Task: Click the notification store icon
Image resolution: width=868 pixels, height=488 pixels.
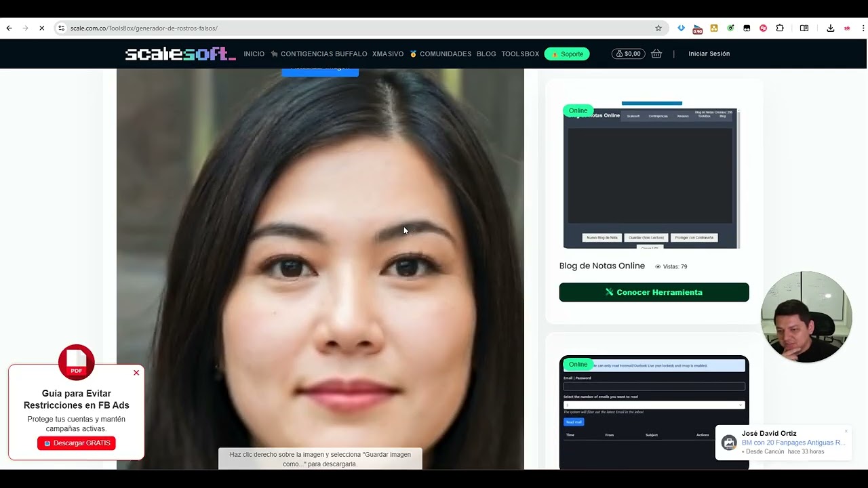Action: click(x=729, y=443)
